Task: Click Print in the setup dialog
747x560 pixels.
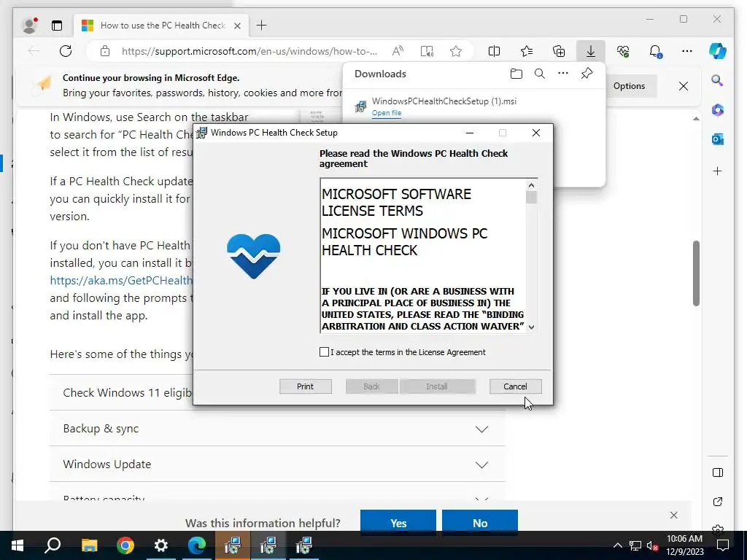Action: point(306,386)
